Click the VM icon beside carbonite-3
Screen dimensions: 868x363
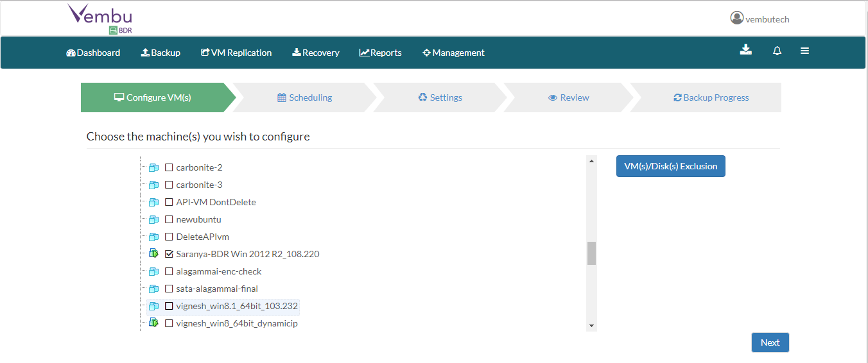point(153,185)
